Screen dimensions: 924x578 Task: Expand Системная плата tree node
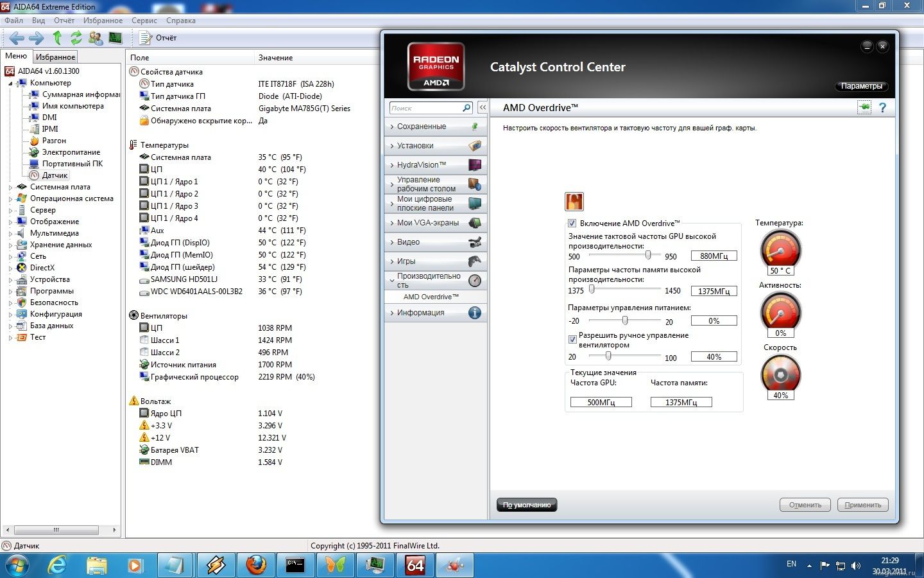(10, 187)
